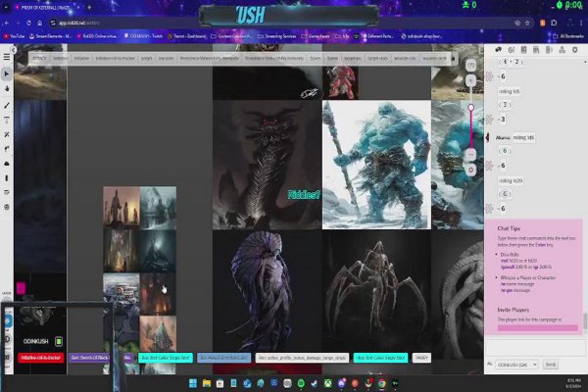Click the white active_profile_bonus_damage macro button
The height and width of the screenshot is (392, 588).
302,358
